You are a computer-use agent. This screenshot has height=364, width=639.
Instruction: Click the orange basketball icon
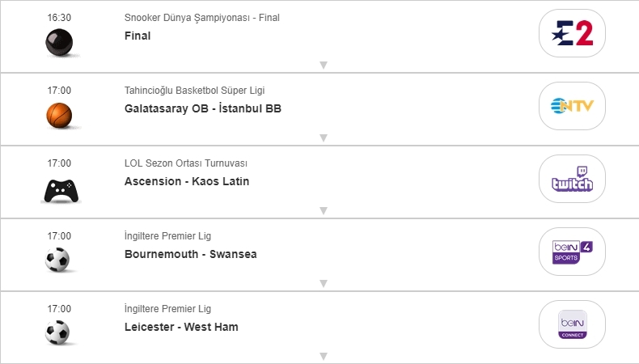point(59,115)
